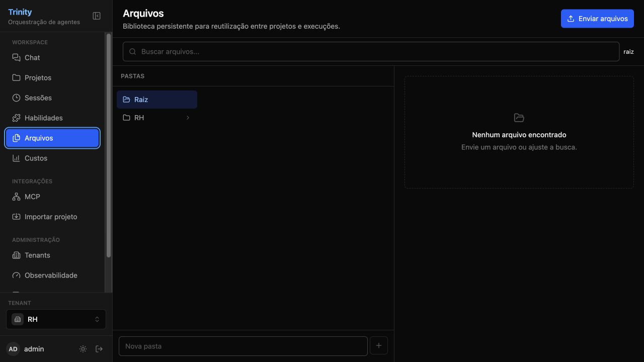
Task: Go to Sessões in the sidebar
Action: [x=52, y=98]
